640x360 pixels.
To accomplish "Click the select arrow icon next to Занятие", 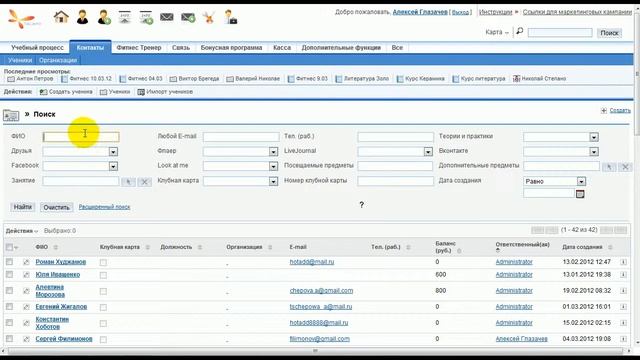I will tap(129, 182).
